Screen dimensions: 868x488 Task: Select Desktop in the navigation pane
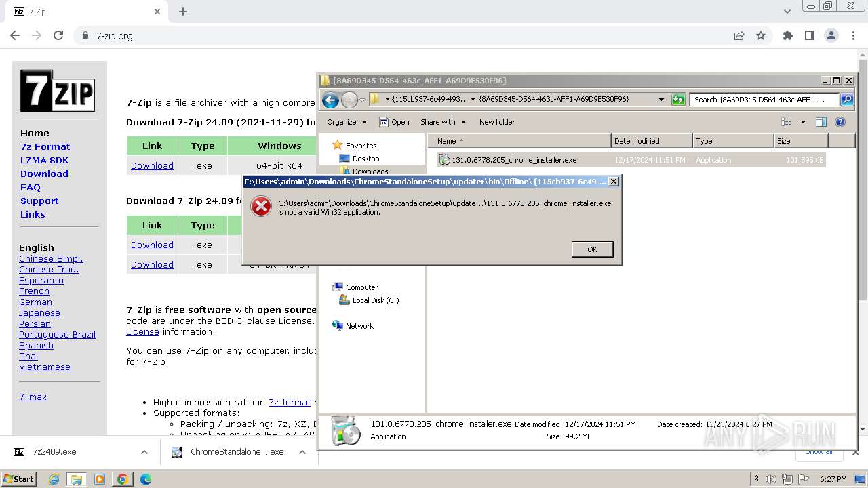(359, 159)
